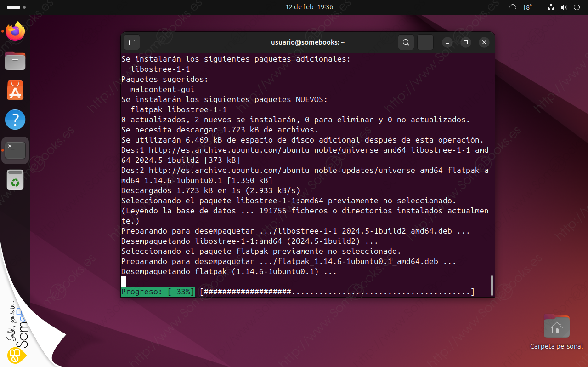Maximize the terminal window
The height and width of the screenshot is (367, 588).
465,42
